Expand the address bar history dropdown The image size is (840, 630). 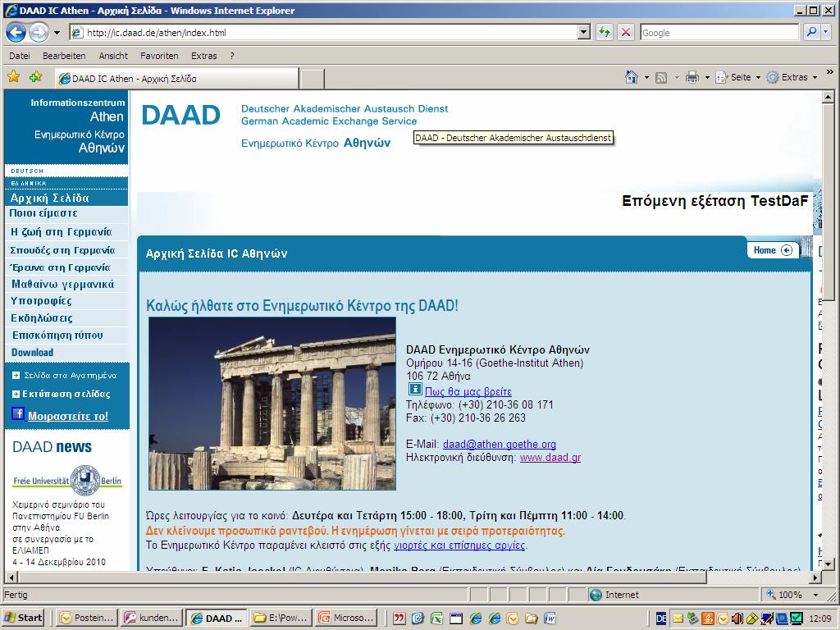pos(584,33)
